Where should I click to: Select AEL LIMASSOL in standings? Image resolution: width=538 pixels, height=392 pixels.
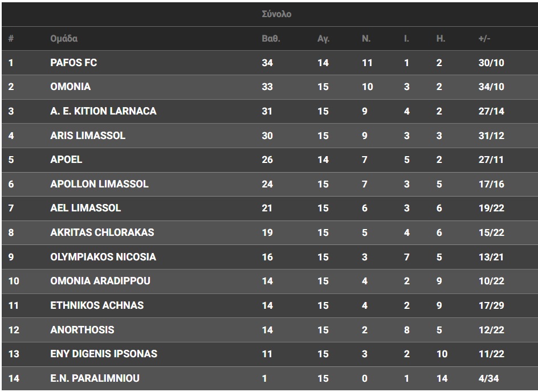click(85, 208)
